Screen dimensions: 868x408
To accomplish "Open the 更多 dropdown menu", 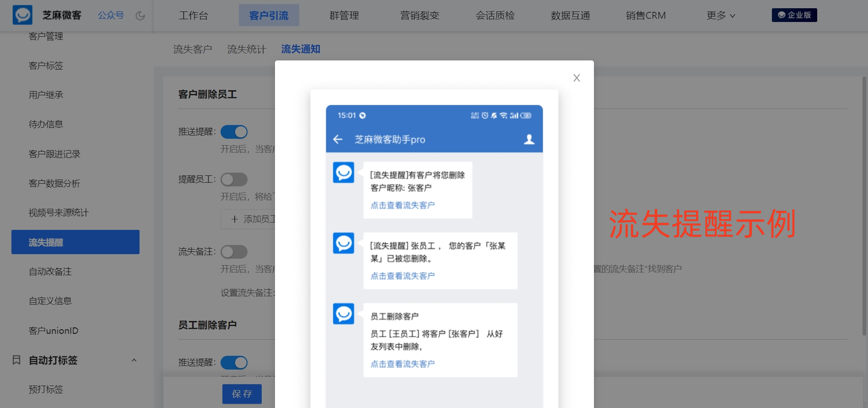I will (x=721, y=16).
